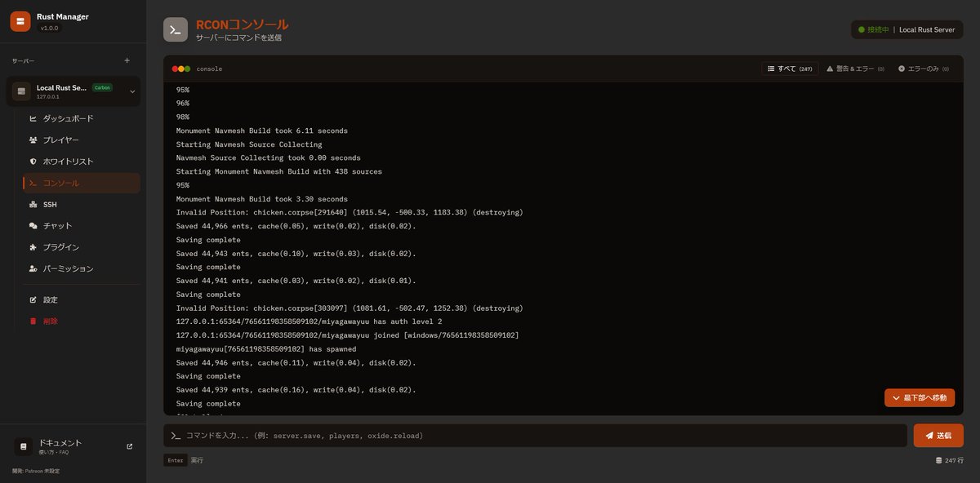Click the Rust Manager logo icon
This screenshot has height=483, width=980.
click(x=20, y=21)
